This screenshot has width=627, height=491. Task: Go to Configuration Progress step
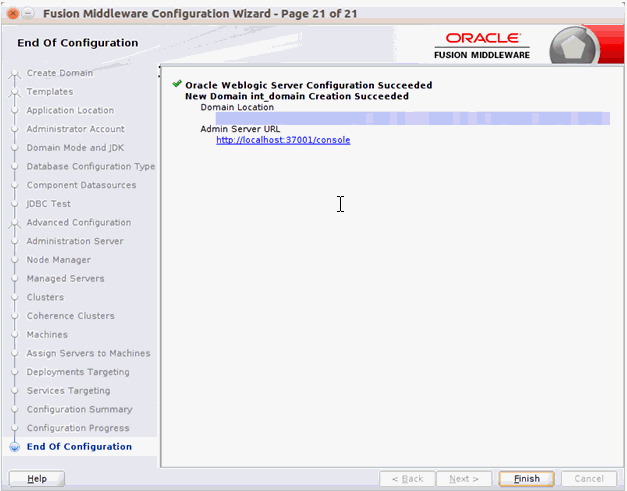(78, 428)
